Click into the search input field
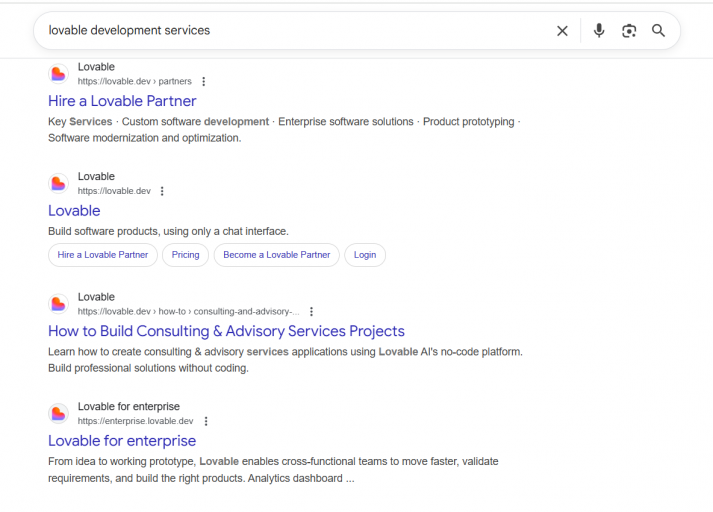 pyautogui.click(x=290, y=31)
